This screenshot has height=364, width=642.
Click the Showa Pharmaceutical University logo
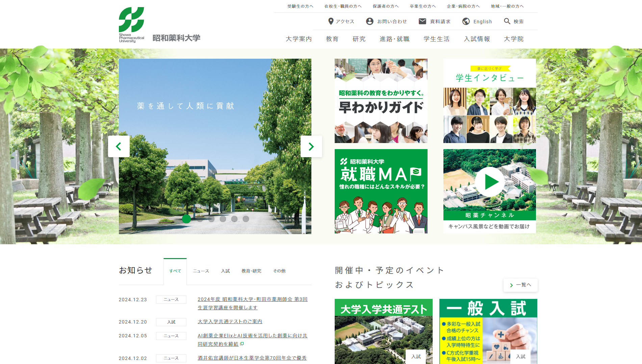[131, 25]
